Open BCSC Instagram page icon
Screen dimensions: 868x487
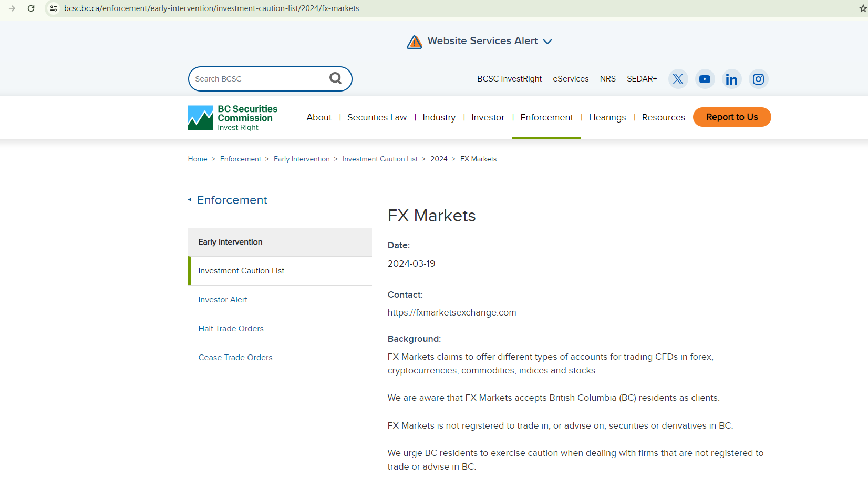(758, 79)
